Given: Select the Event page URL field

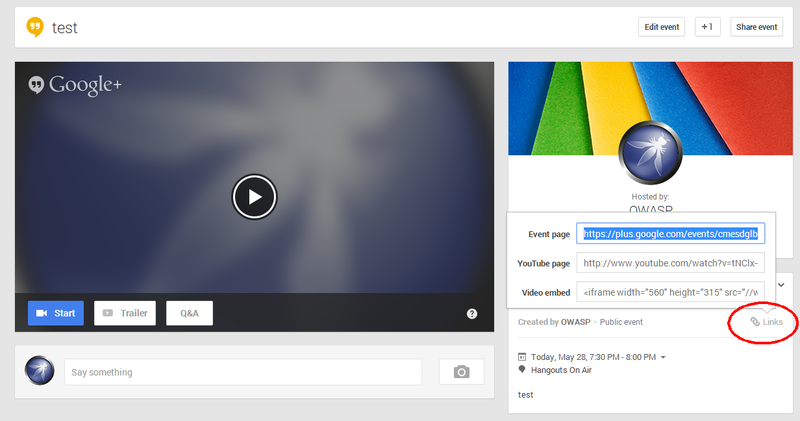Looking at the screenshot, I should (x=670, y=234).
